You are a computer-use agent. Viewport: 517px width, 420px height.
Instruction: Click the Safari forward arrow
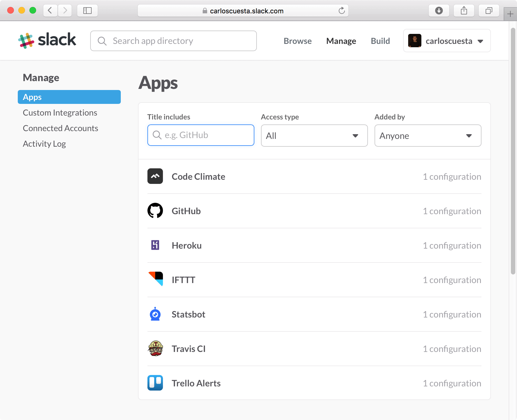click(x=65, y=11)
